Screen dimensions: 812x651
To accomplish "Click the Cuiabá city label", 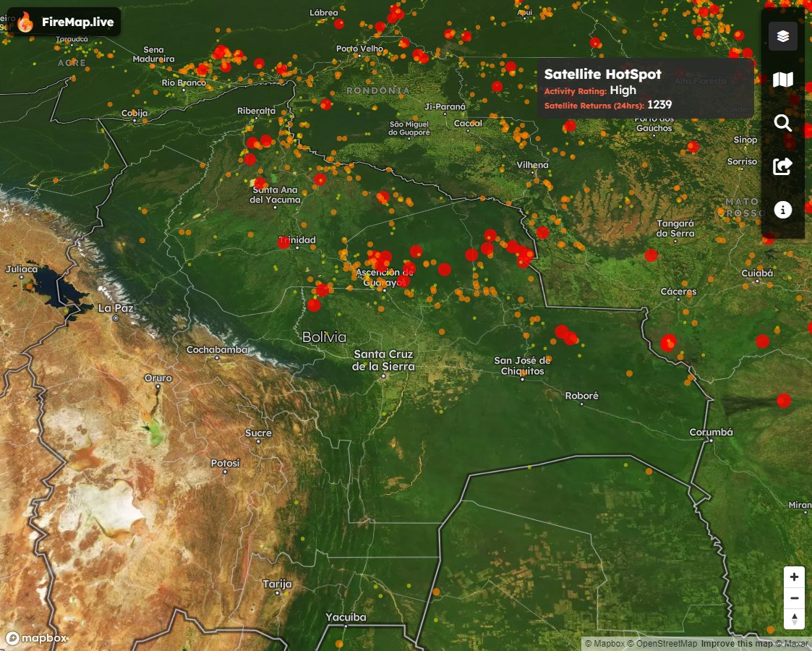I will point(757,273).
